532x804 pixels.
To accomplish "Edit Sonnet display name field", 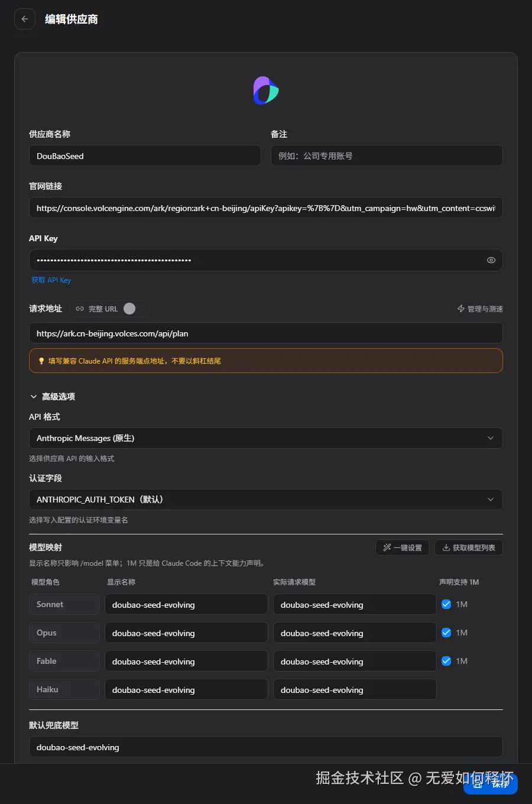I will (x=186, y=605).
